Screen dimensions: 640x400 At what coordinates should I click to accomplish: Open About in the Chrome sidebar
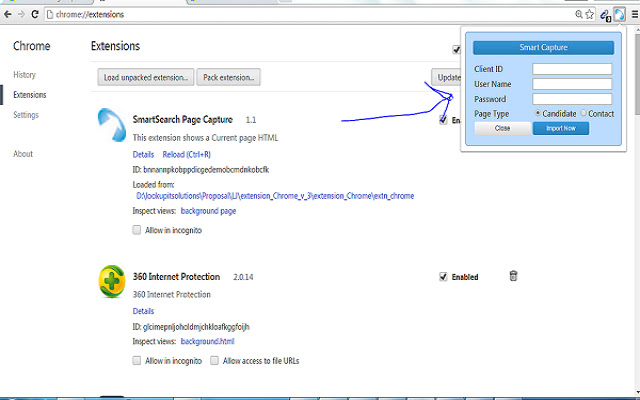point(23,154)
